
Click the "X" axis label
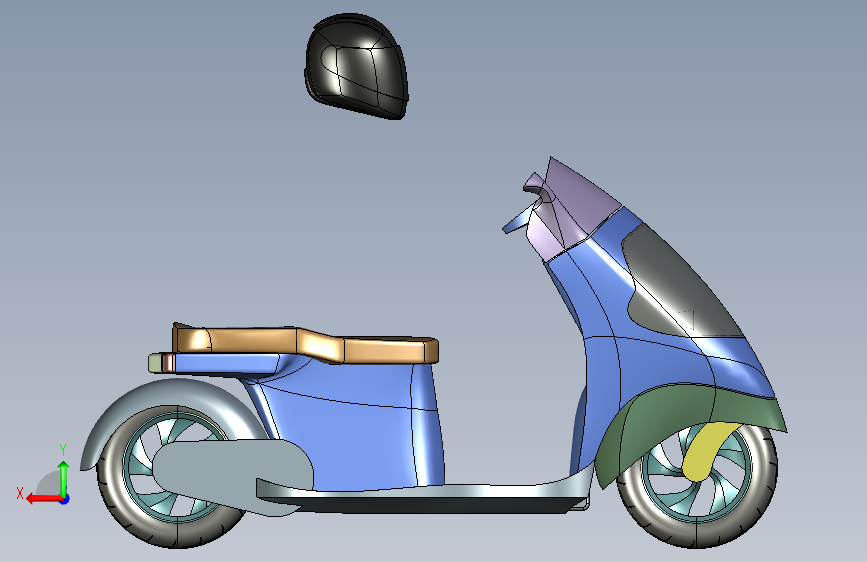coord(20,493)
